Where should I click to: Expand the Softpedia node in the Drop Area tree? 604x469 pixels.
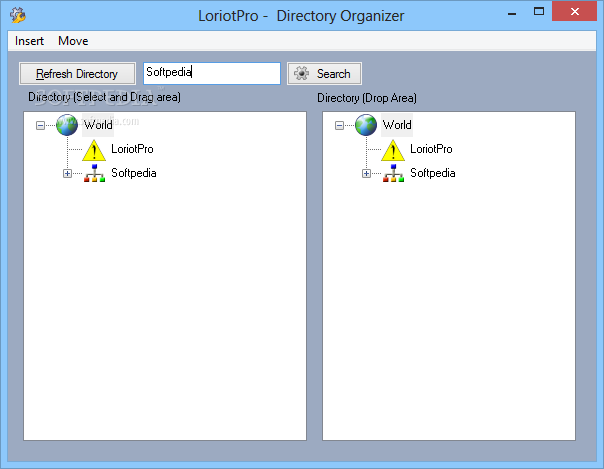366,174
